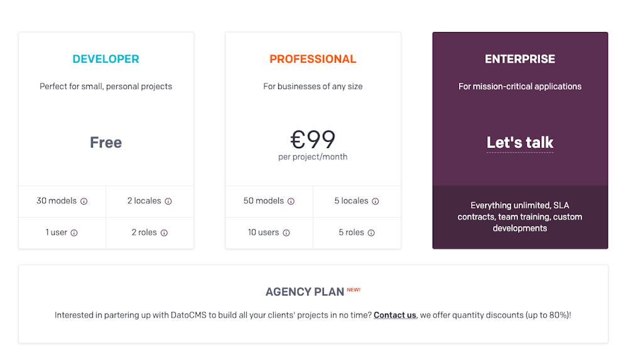Click the €99 price

[313, 139]
